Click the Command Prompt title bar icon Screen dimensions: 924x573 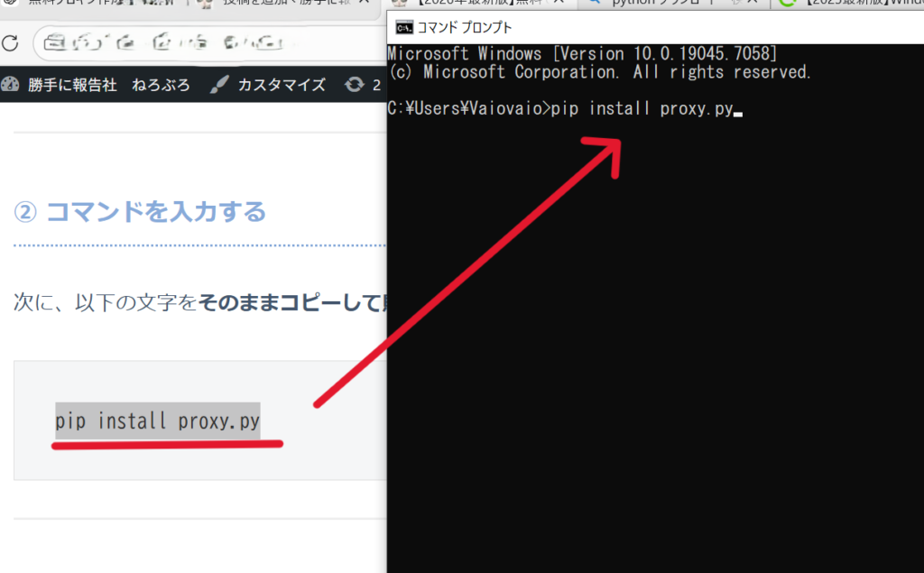(405, 27)
